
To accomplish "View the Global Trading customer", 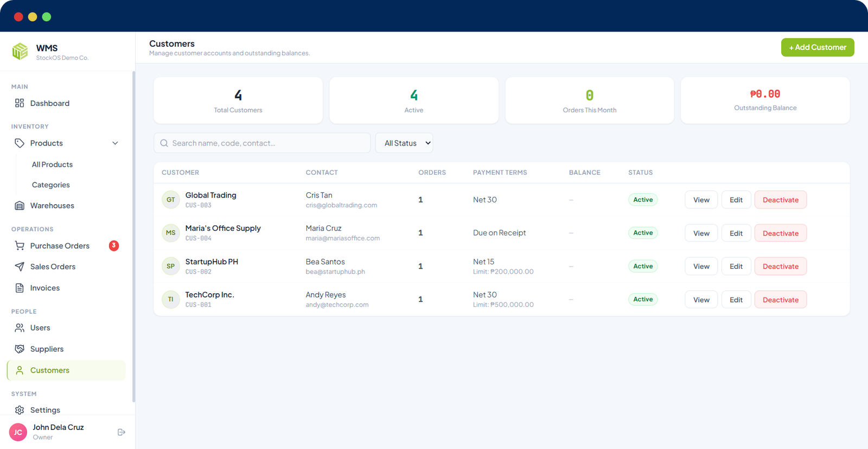I will tap(701, 200).
